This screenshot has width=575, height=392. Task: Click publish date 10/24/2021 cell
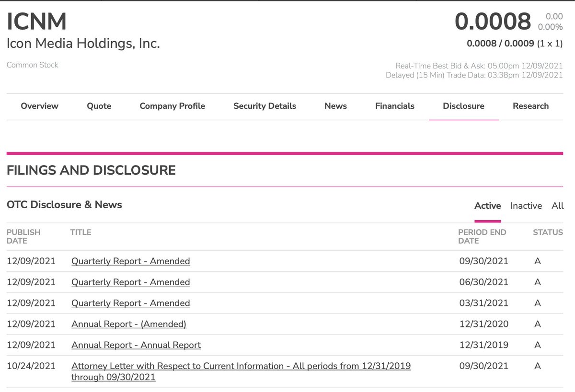point(31,366)
